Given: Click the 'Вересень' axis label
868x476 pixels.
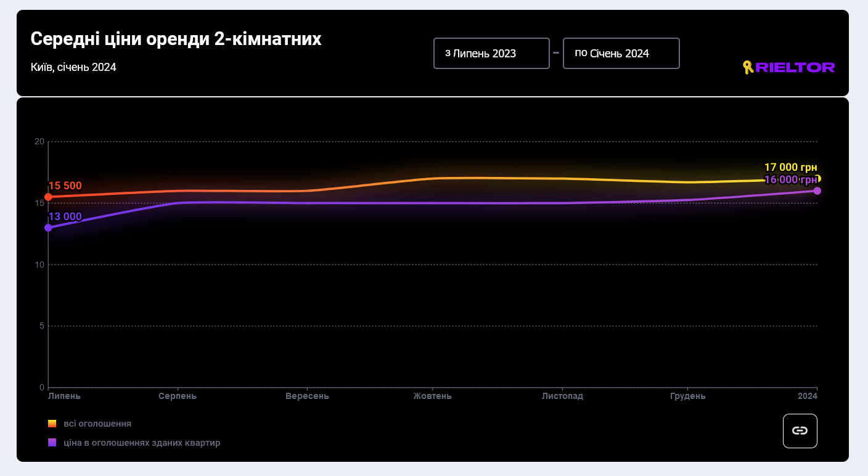Looking at the screenshot, I should [x=307, y=396].
